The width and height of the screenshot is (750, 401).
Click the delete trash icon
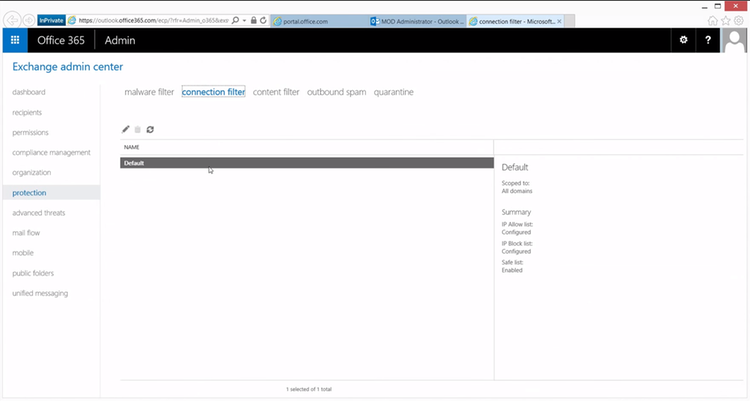coord(138,129)
